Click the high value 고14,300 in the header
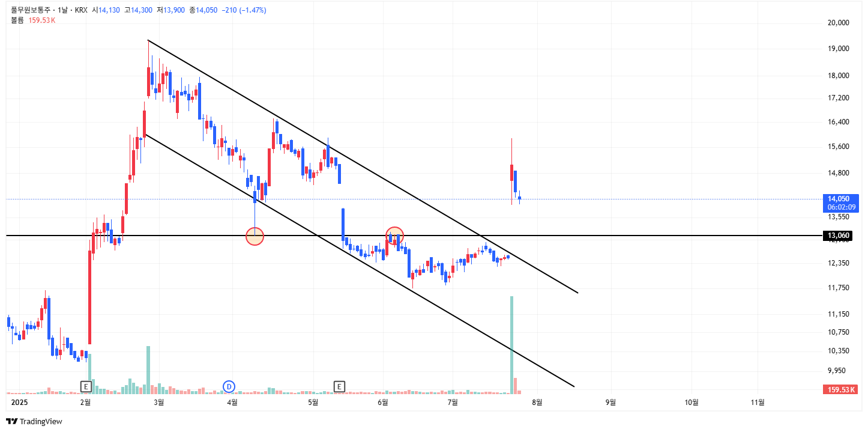Viewport: 868px width, 432px height. pyautogui.click(x=139, y=10)
